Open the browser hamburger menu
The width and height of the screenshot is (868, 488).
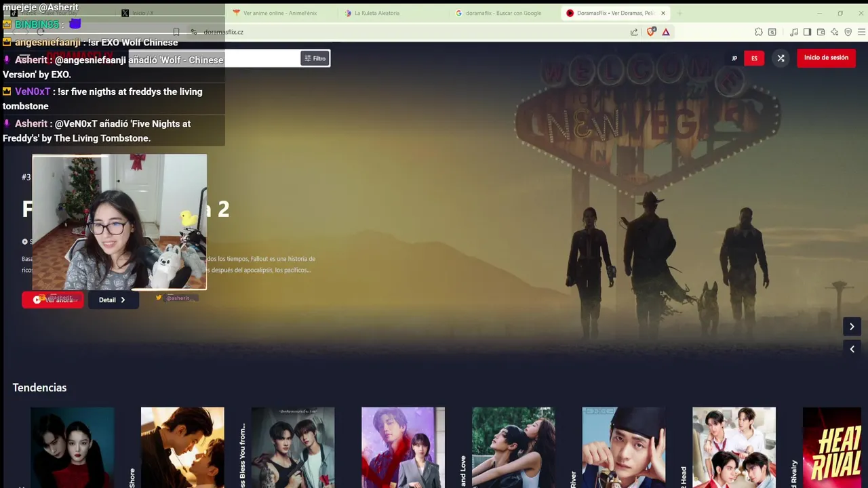pos(861,32)
